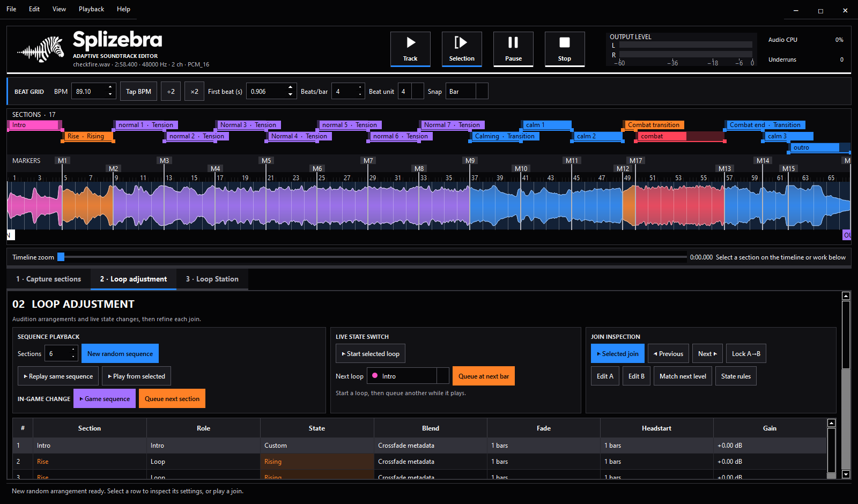Decrease BPM with the down arrow
858x504 pixels.
110,95
